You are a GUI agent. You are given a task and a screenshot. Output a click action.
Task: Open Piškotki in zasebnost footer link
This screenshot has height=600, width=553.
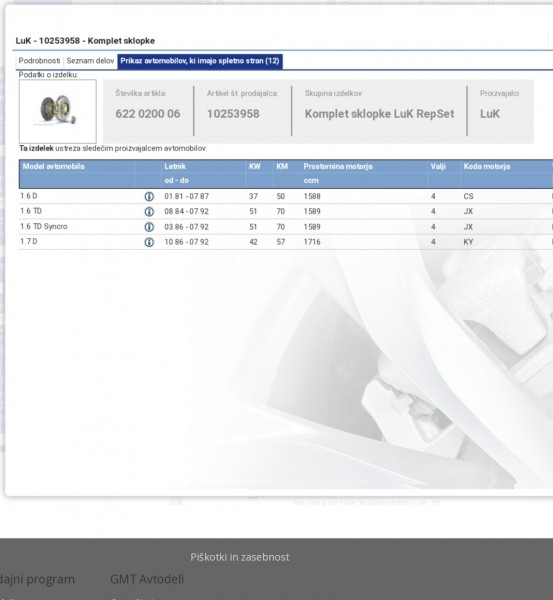[x=240, y=557]
